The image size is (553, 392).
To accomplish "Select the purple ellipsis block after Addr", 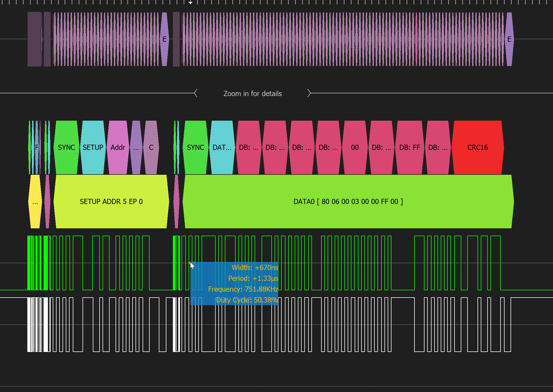I will 136,147.
